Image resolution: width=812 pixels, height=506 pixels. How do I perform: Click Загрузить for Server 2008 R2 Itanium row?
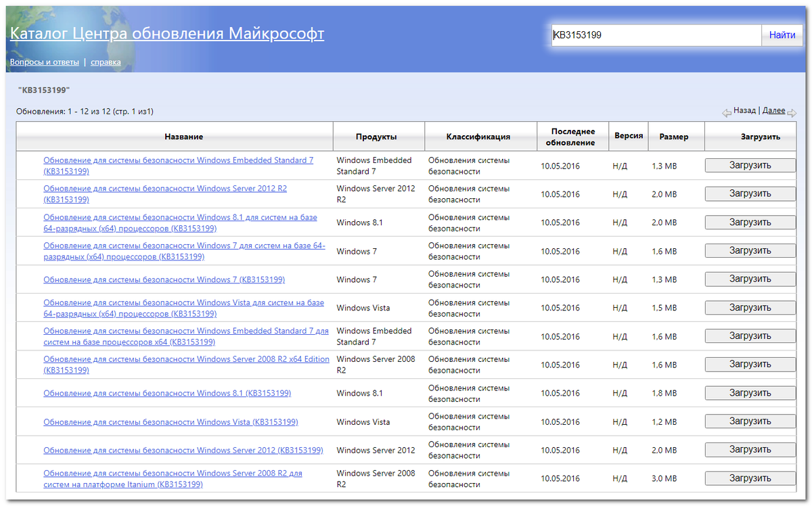click(x=750, y=478)
